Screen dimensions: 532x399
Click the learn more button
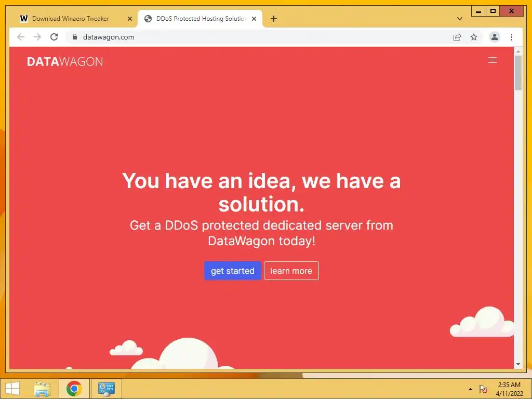[291, 271]
